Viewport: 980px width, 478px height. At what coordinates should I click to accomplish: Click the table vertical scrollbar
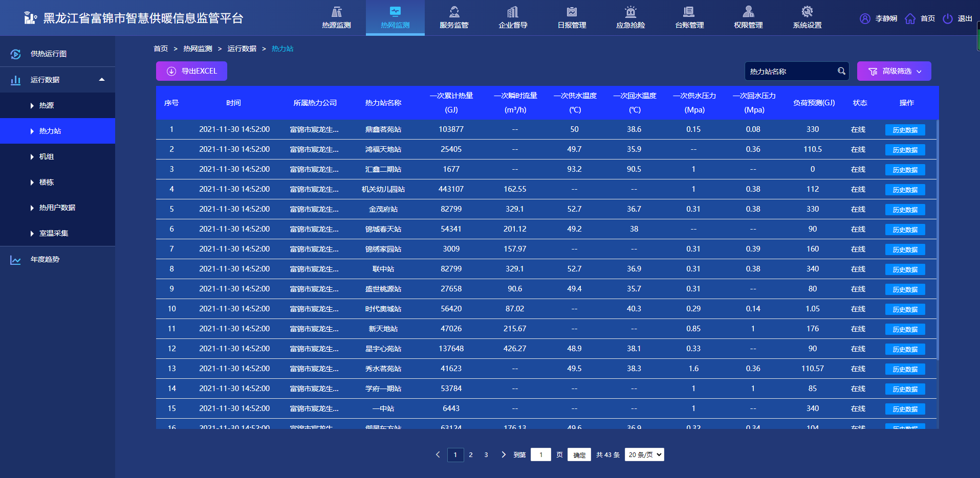coord(938,239)
